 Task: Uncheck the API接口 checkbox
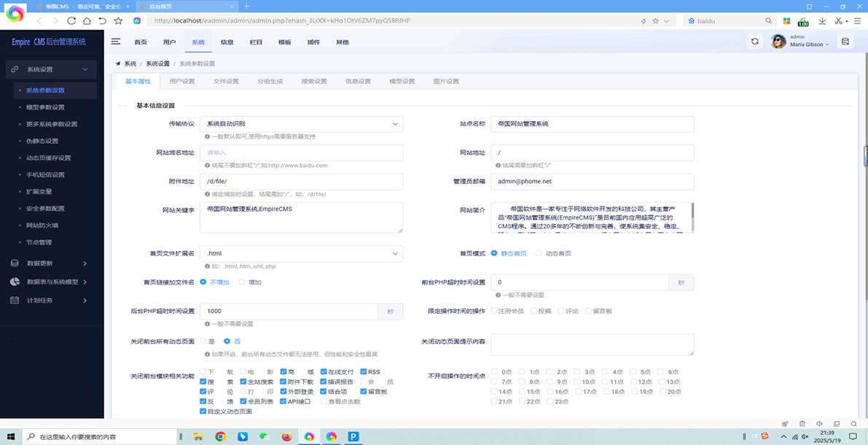(x=284, y=401)
